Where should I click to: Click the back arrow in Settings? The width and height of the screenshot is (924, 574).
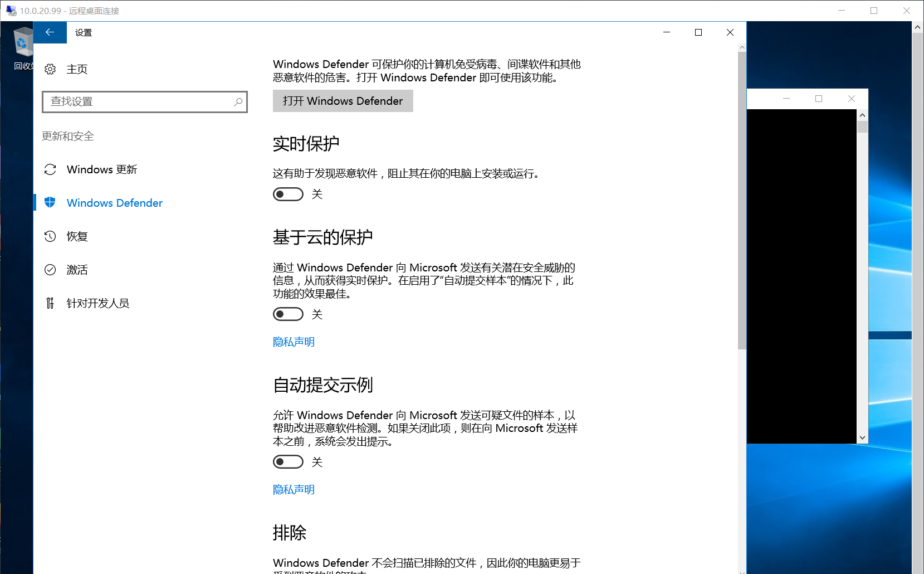[50, 32]
